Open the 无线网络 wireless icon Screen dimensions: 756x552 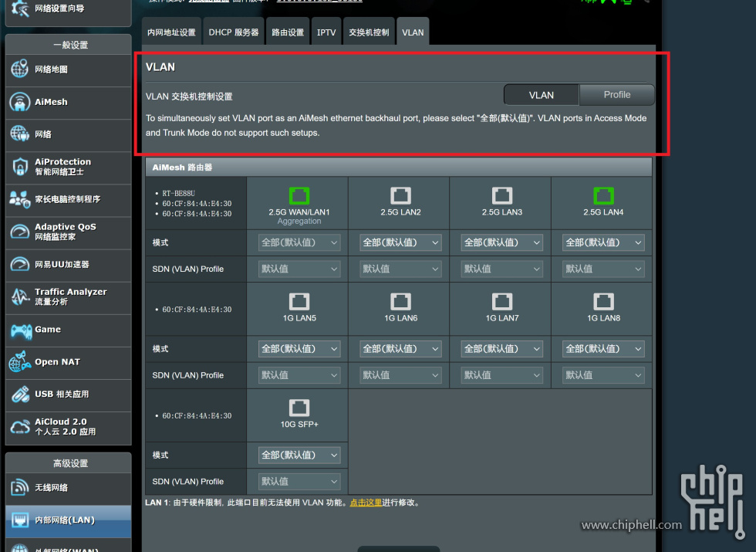pos(20,487)
